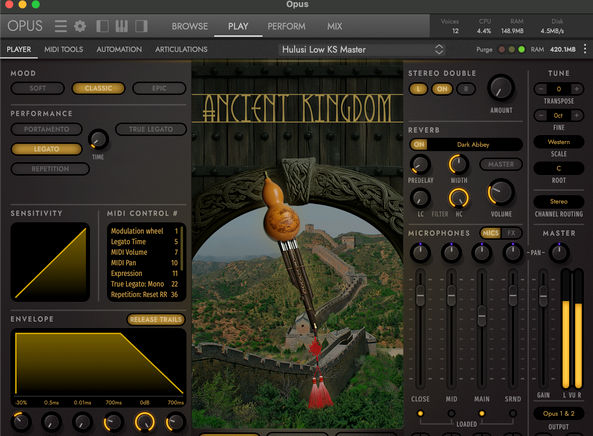Click the reverb Master button
The height and width of the screenshot is (436, 593).
[501, 164]
